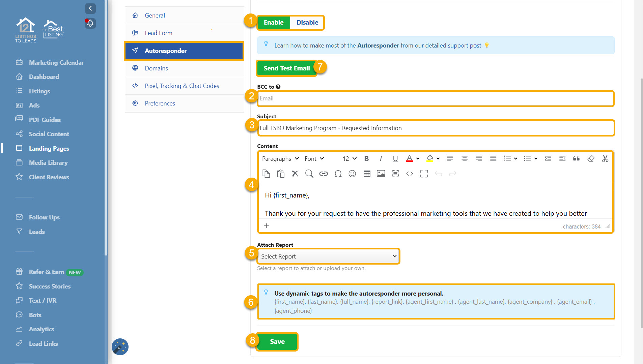This screenshot has height=364, width=643.
Task: Switch to the Domains settings tab
Action: pos(156,68)
